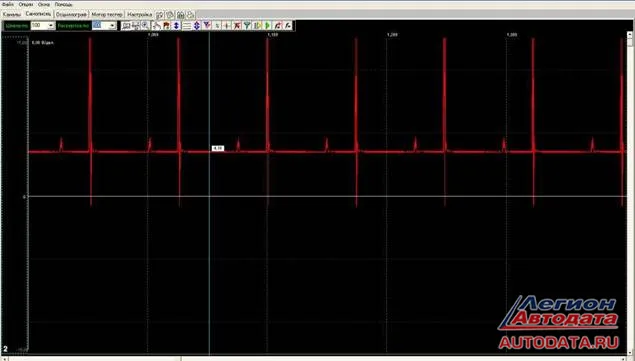635x361 pixels.
Task: Click the binoculars search icon by the tabs
Action: [181, 15]
